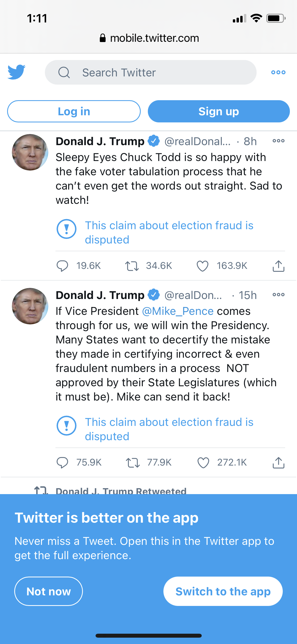This screenshot has width=297, height=644.
Task: Share the Mike Pence tweet
Action: point(278,463)
